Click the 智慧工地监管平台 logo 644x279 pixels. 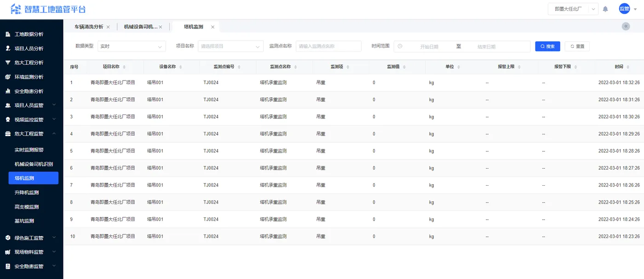coord(48,9)
